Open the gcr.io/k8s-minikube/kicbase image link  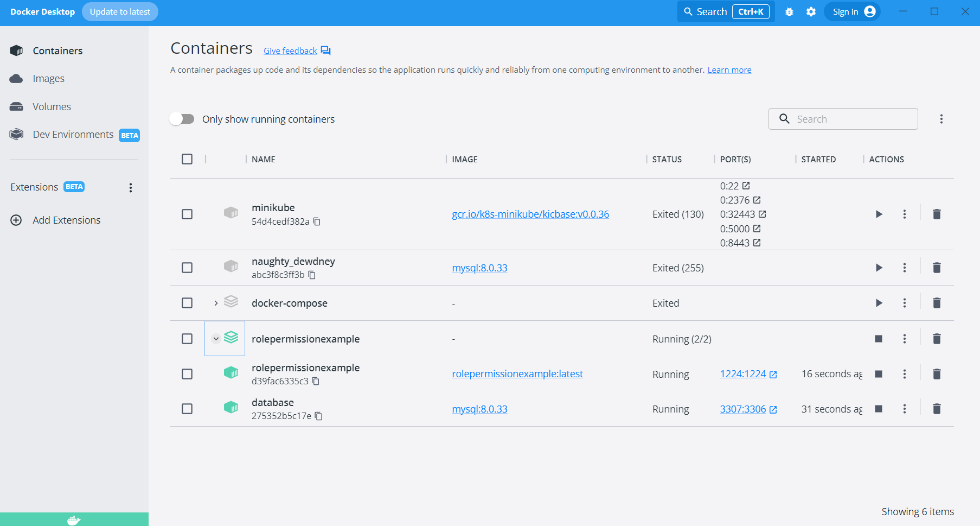530,214
